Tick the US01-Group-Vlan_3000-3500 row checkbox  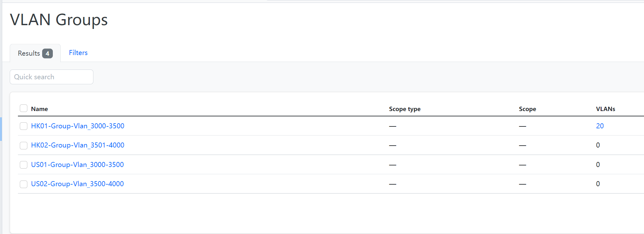coord(24,165)
